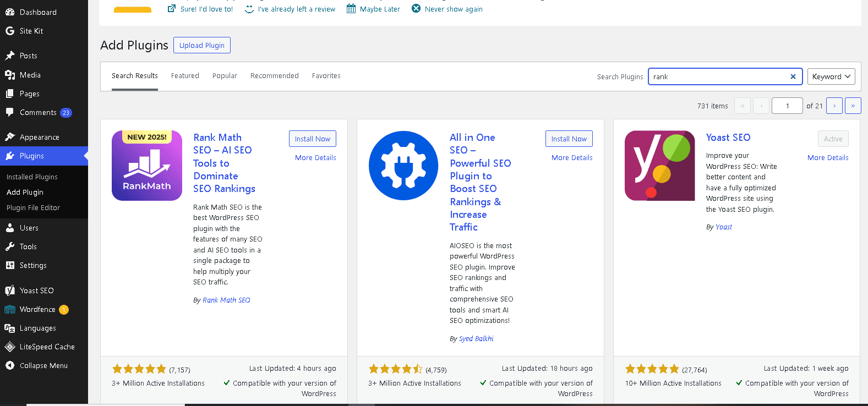
Task: Click the Site Kit Google icon
Action: pos(10,31)
